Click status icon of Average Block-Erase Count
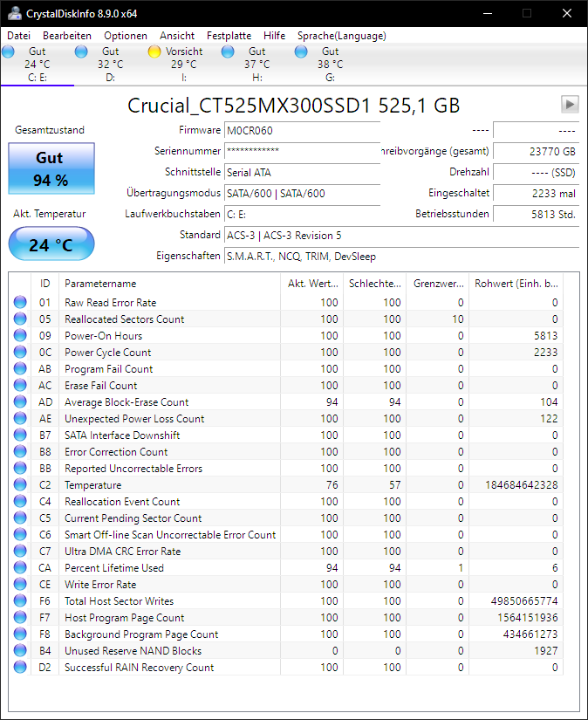Viewport: 588px width, 720px height. 20,401
